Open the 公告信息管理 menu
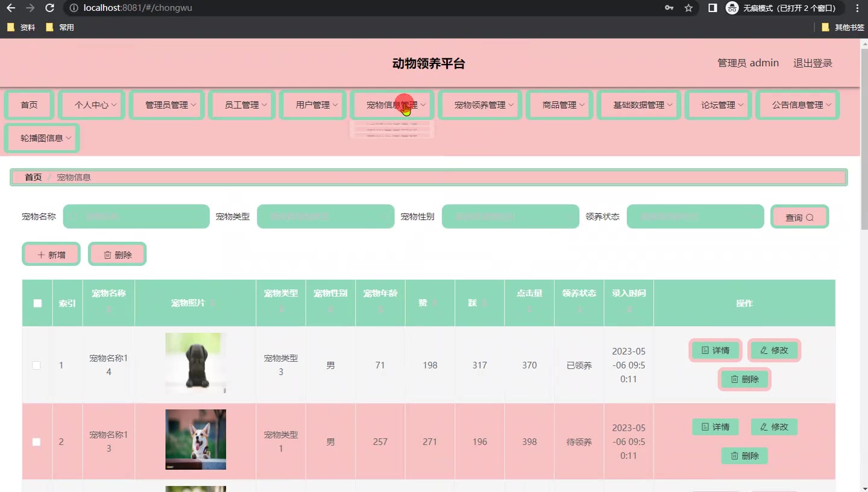868x492 pixels. tap(798, 105)
